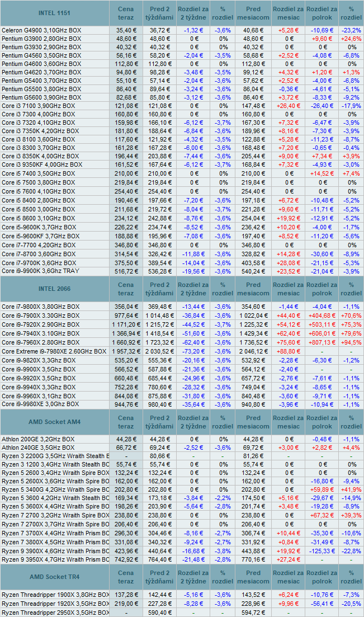
Task: Click the +24,6% half-year change for Pentium G3900
Action: point(352,39)
